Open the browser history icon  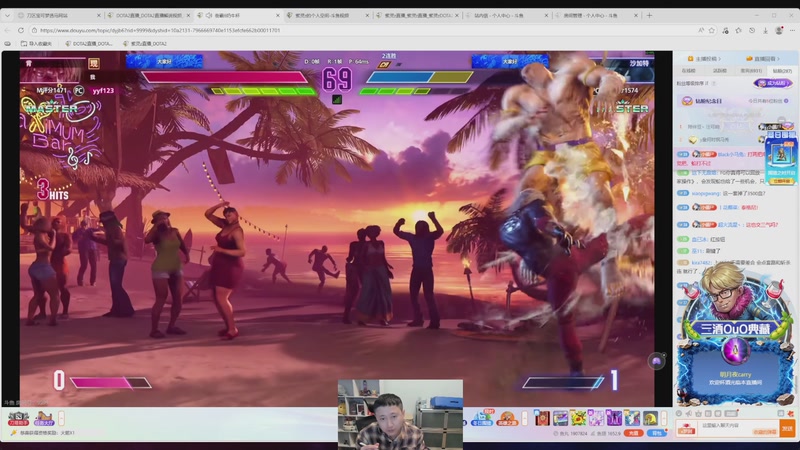click(x=752, y=30)
